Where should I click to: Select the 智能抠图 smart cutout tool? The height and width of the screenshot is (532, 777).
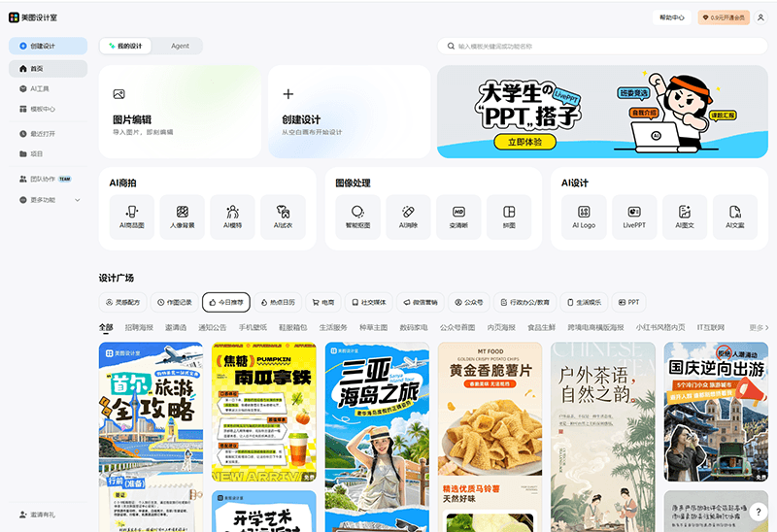[357, 216]
